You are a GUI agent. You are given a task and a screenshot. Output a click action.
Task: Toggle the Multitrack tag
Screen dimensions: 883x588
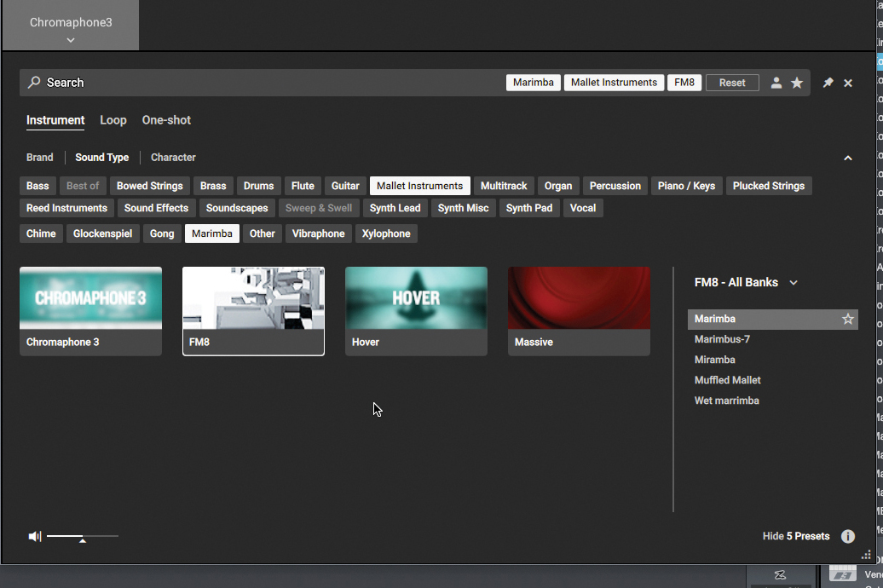point(504,186)
